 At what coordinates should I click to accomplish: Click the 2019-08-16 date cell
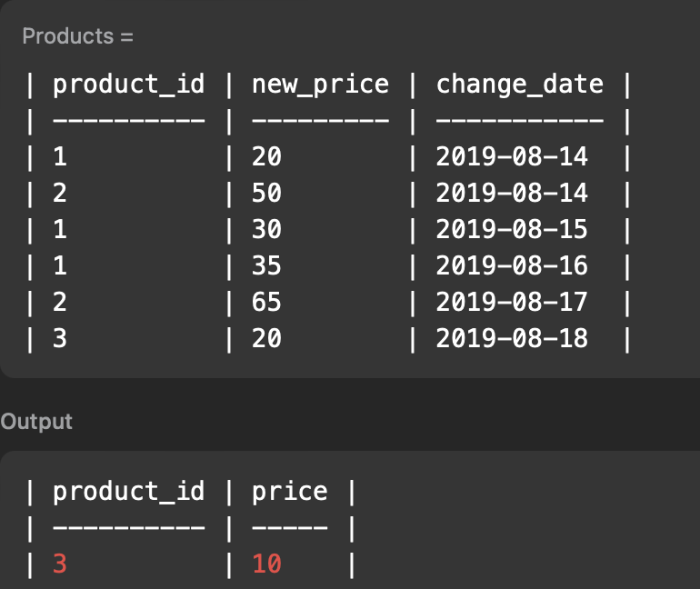pyautogui.click(x=512, y=265)
